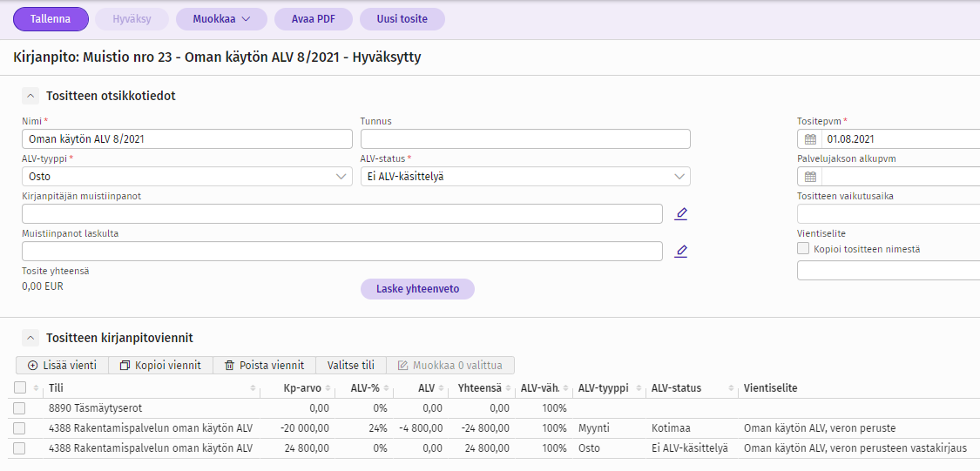Click the edit pencil beside Muistiinpanot laskulta
Viewport: 980px width, 471px height.
tap(681, 252)
